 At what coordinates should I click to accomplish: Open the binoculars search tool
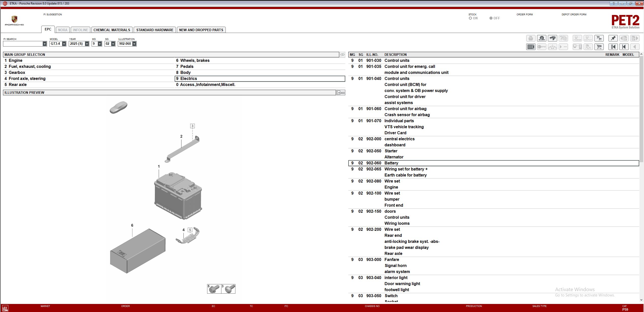coord(553,38)
